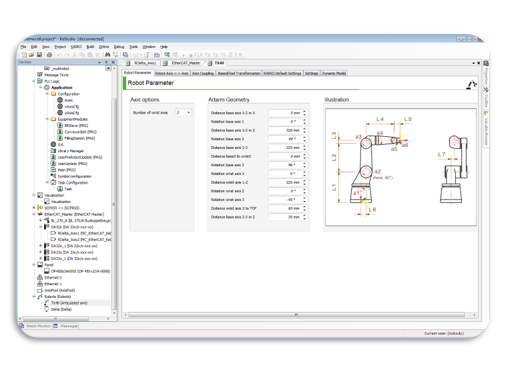Click the Watch Monitor icon at bottom
This screenshot has width=517, height=365.
[x=22, y=326]
